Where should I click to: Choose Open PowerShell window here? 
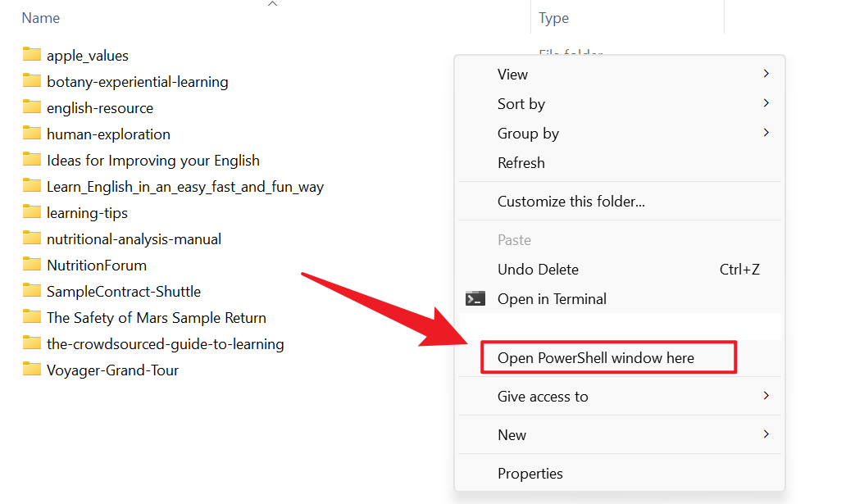pyautogui.click(x=596, y=358)
